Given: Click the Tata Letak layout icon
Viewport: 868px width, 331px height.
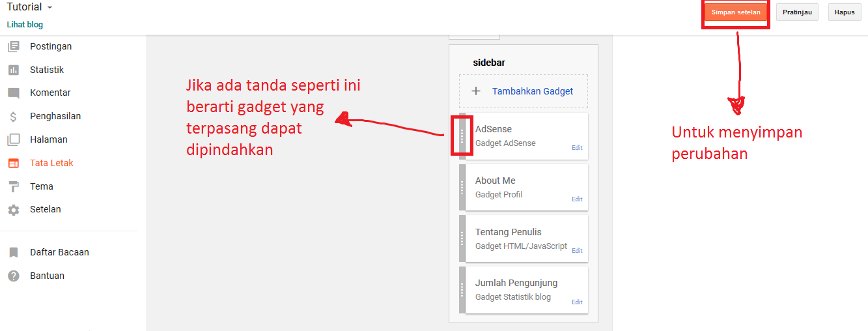Looking at the screenshot, I should (x=14, y=163).
